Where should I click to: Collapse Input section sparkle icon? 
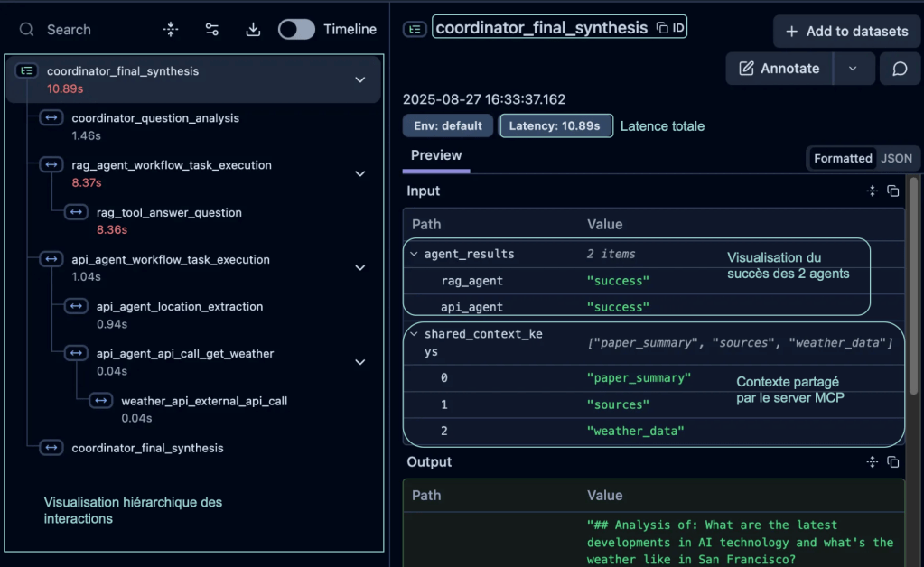tap(873, 191)
